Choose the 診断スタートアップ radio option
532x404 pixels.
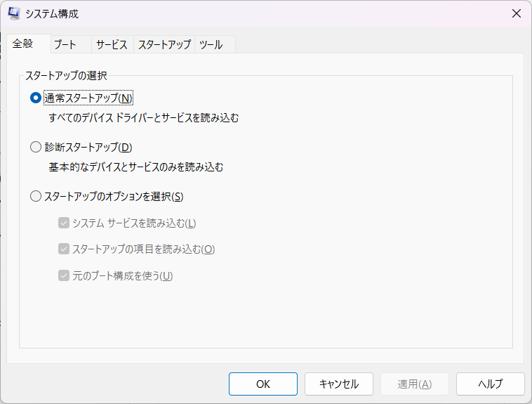36,148
